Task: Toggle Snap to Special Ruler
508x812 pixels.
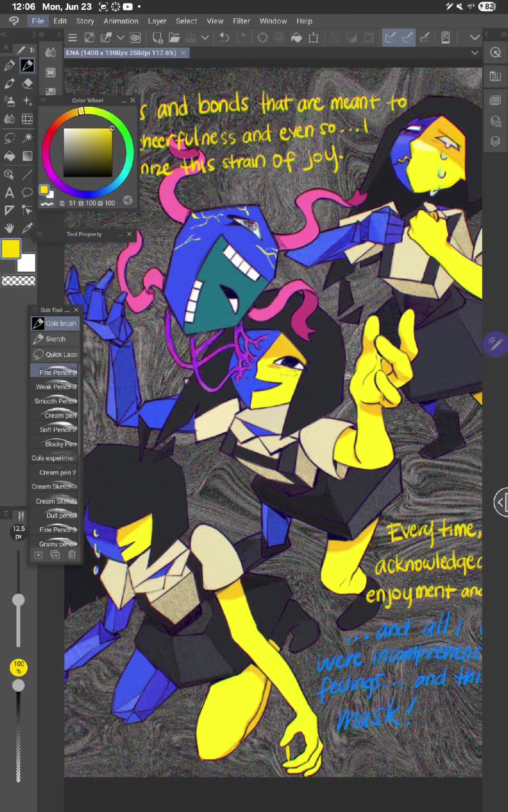Action: click(x=407, y=38)
